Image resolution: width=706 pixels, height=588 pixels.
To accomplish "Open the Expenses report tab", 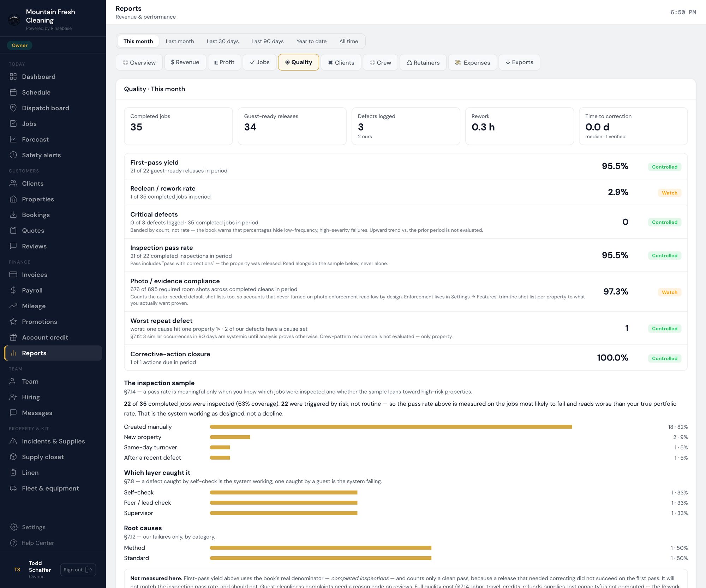I will click(x=472, y=62).
